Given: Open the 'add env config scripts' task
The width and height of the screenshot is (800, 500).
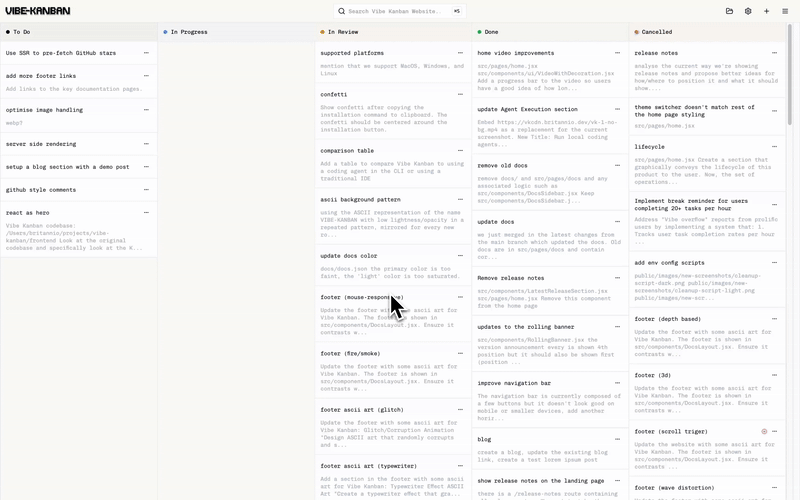Looking at the screenshot, I should (707, 280).
